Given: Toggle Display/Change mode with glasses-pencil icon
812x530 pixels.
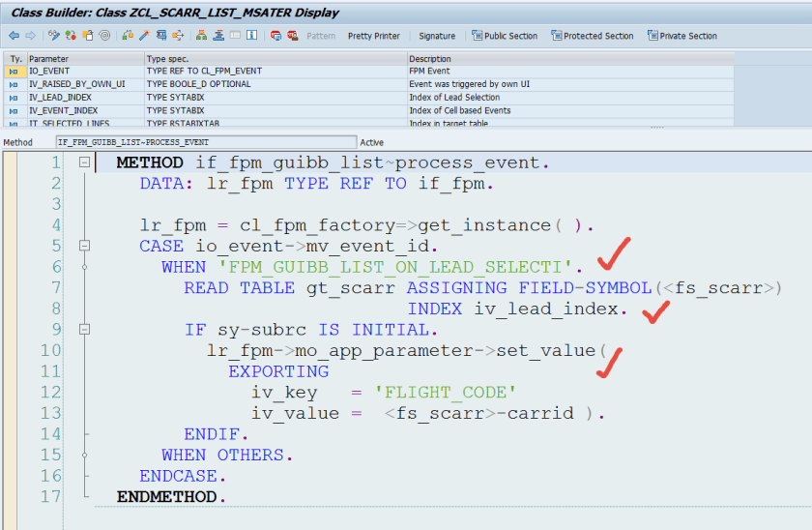Looking at the screenshot, I should [54, 36].
